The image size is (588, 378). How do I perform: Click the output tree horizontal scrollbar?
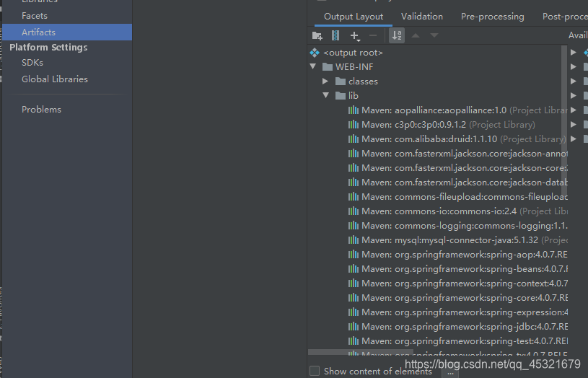pyautogui.click(x=360, y=352)
